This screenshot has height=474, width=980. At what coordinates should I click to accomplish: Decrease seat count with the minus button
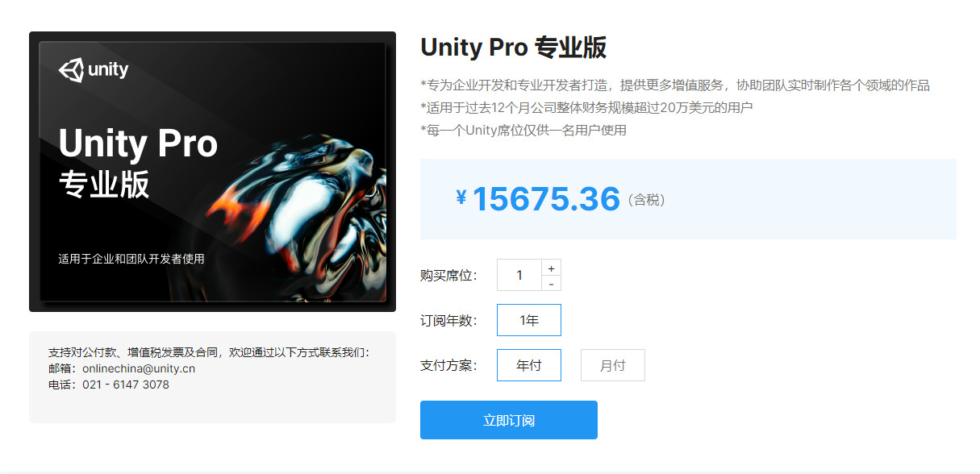point(551,283)
